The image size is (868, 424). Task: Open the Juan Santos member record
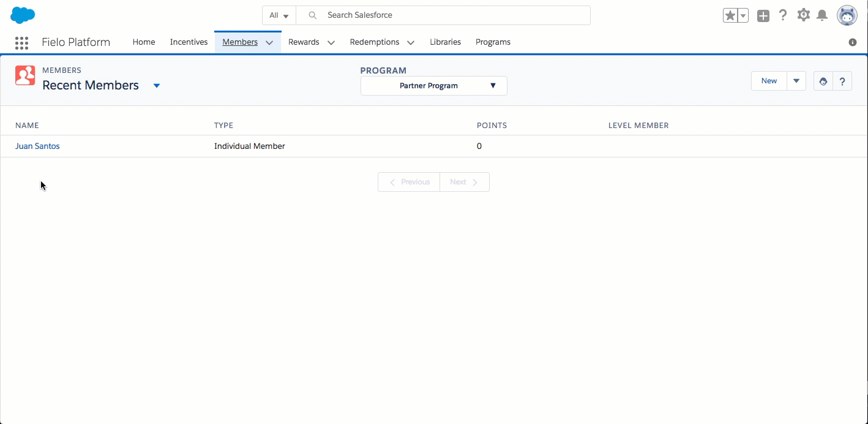[37, 146]
